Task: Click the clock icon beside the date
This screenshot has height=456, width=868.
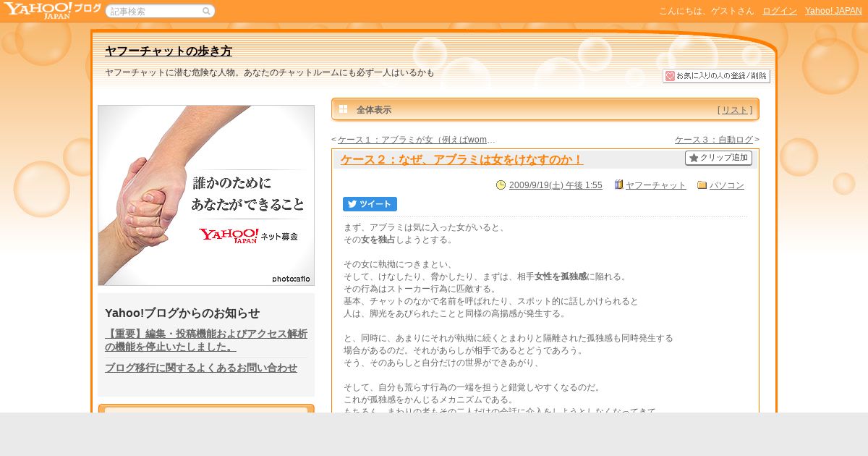Action: (501, 185)
